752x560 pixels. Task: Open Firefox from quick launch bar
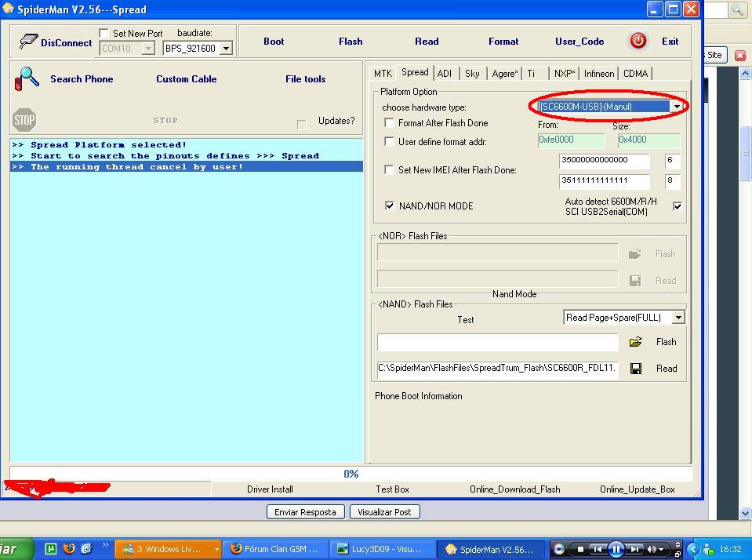(69, 548)
